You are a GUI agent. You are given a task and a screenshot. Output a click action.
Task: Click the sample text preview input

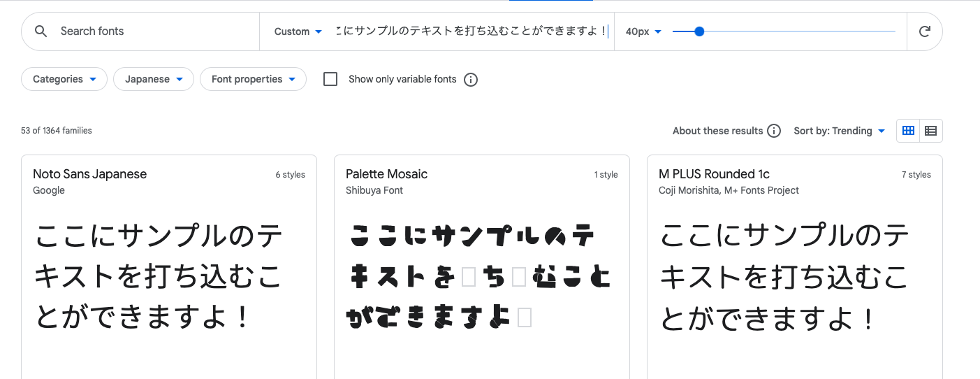pyautogui.click(x=471, y=31)
